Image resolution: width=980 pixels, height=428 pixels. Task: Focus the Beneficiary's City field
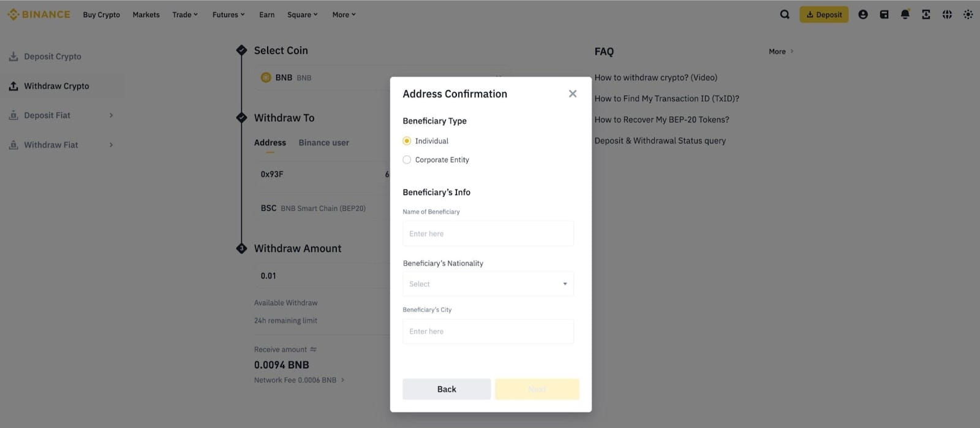(x=488, y=331)
